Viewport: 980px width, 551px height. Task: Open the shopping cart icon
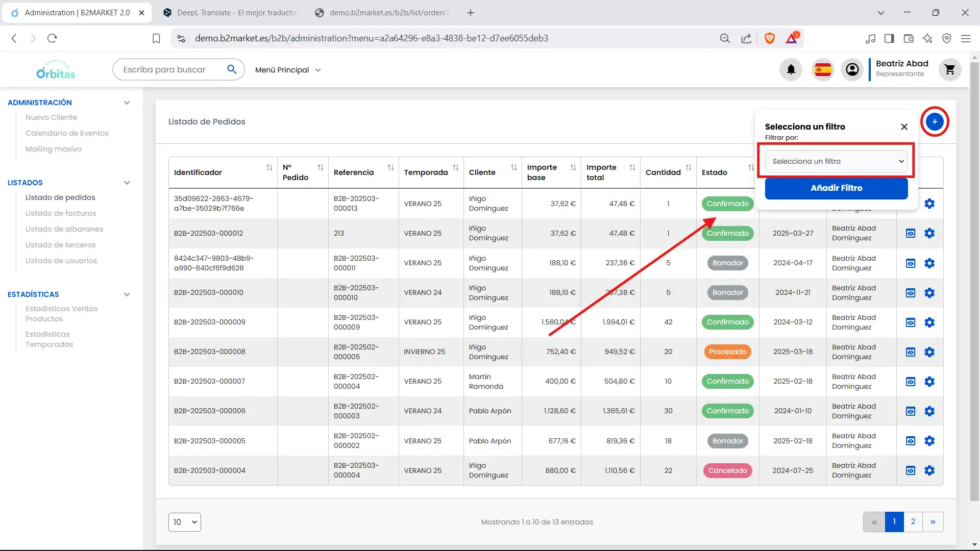pyautogui.click(x=949, y=69)
